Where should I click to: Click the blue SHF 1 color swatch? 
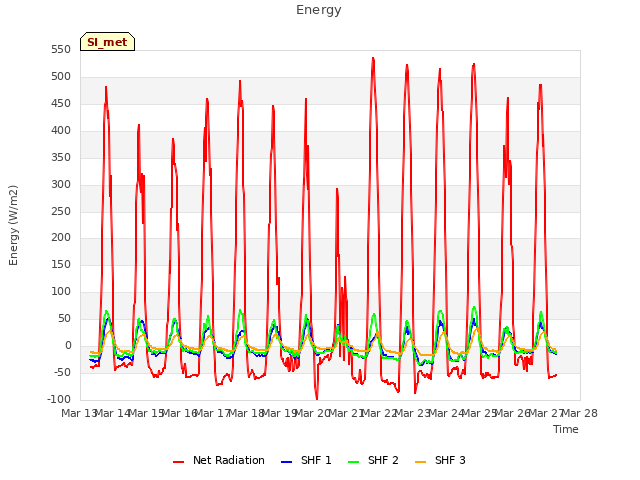(x=287, y=462)
